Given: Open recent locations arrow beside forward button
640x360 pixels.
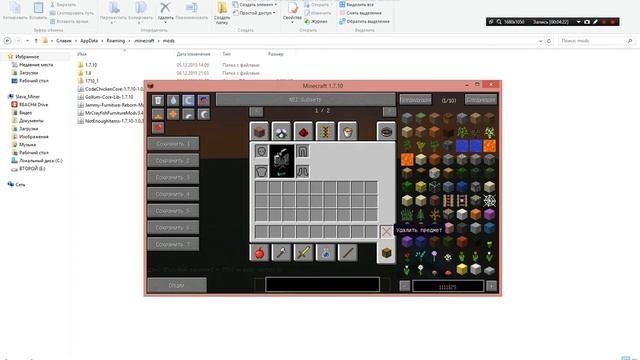Looking at the screenshot, I should coord(27,41).
